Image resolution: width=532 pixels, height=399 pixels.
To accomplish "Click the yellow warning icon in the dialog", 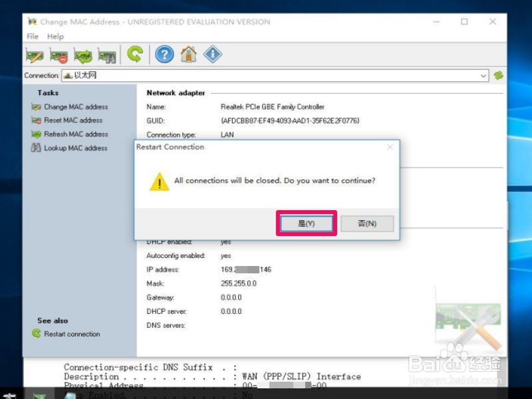I will [x=160, y=182].
